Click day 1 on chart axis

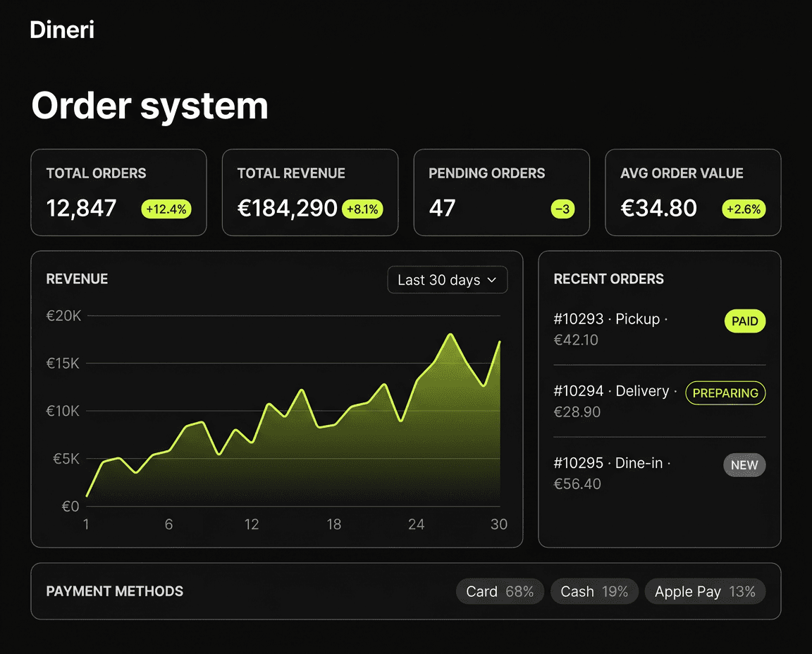[86, 524]
